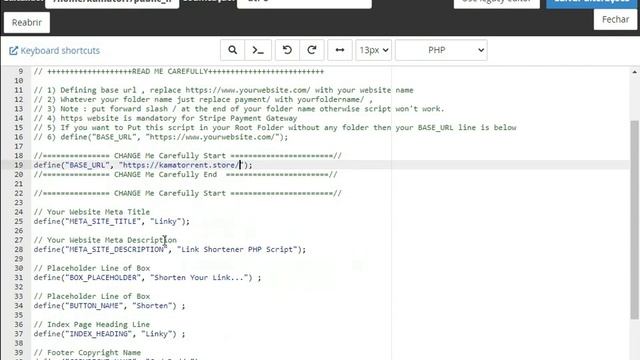Open the PHP language mode dropdown

click(x=441, y=50)
